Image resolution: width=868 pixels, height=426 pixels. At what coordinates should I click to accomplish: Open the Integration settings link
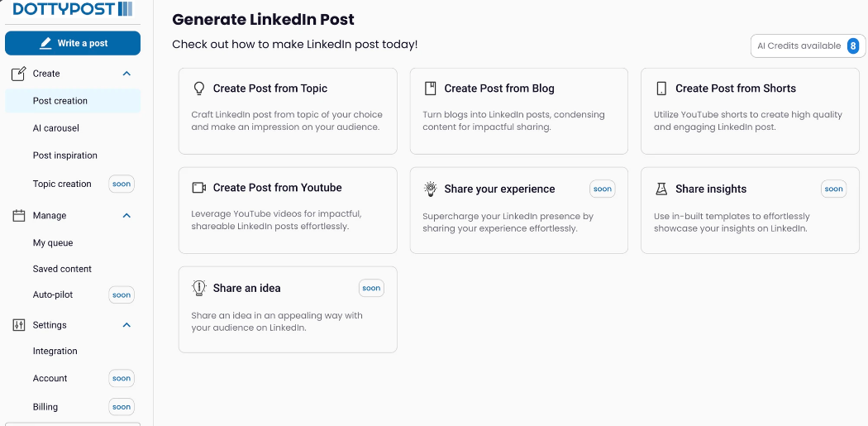55,352
